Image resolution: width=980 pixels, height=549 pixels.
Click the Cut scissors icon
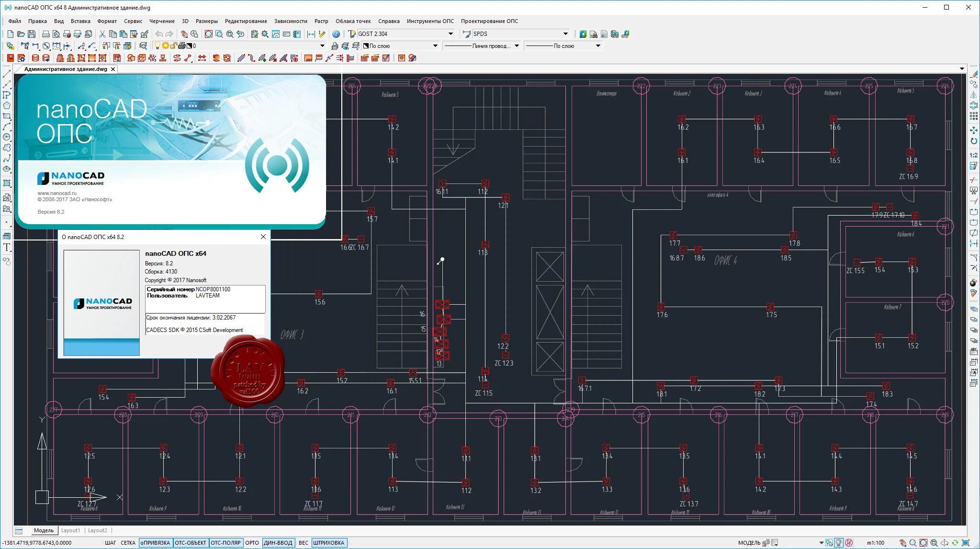102,34
